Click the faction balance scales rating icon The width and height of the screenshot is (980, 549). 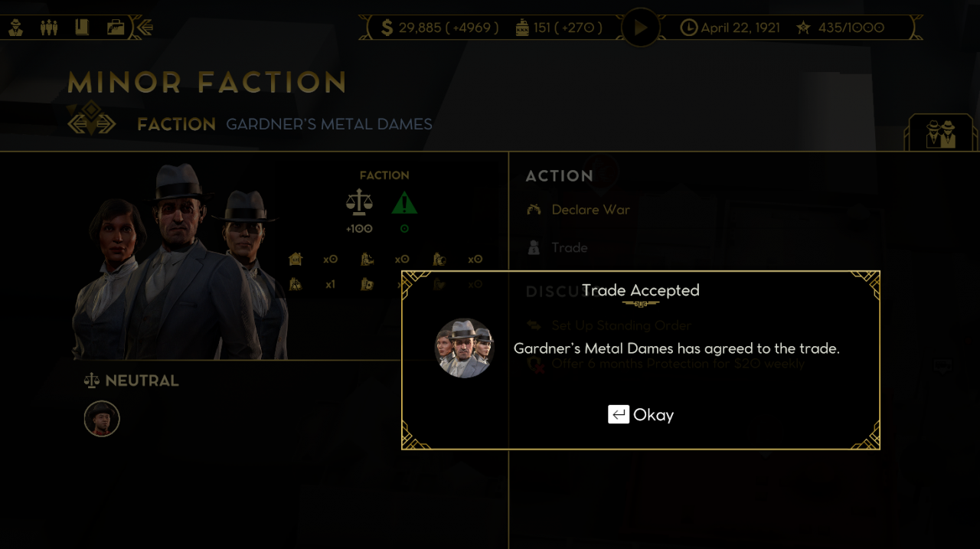[x=359, y=203]
